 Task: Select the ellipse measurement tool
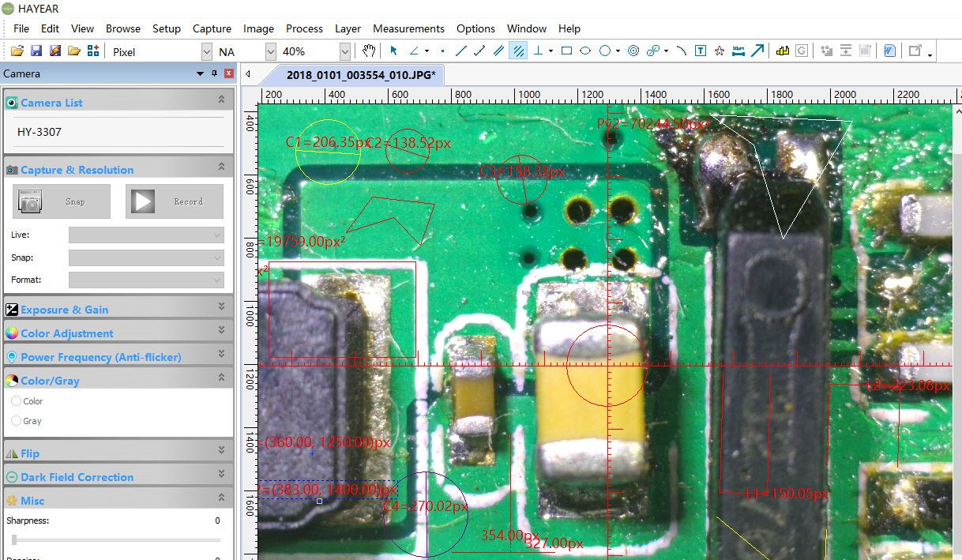click(585, 51)
